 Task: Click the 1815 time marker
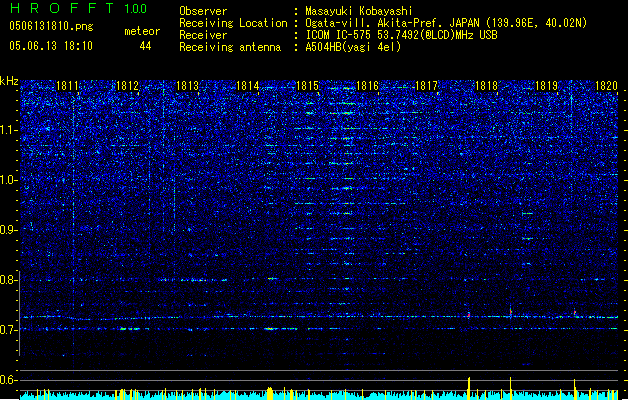tap(307, 86)
